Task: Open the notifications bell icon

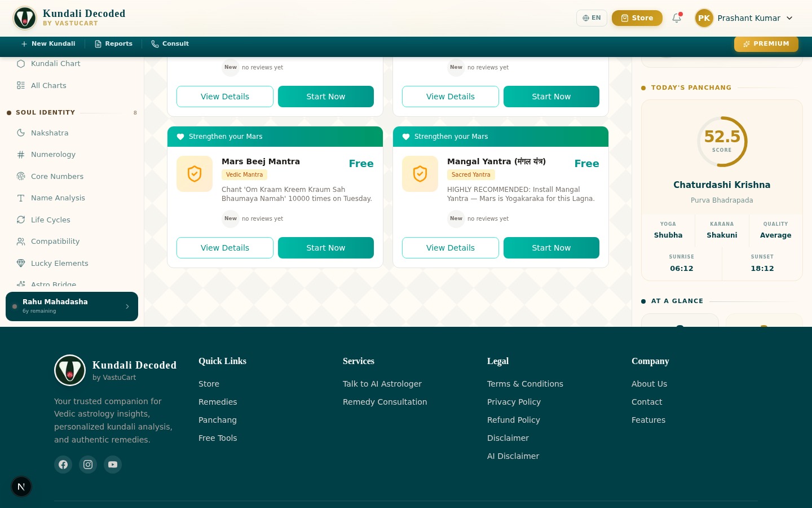Action: click(x=677, y=18)
